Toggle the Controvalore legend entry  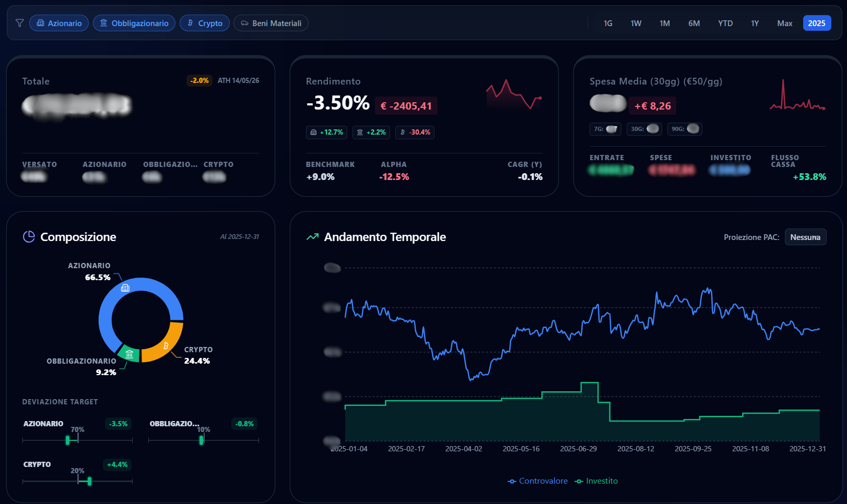537,481
